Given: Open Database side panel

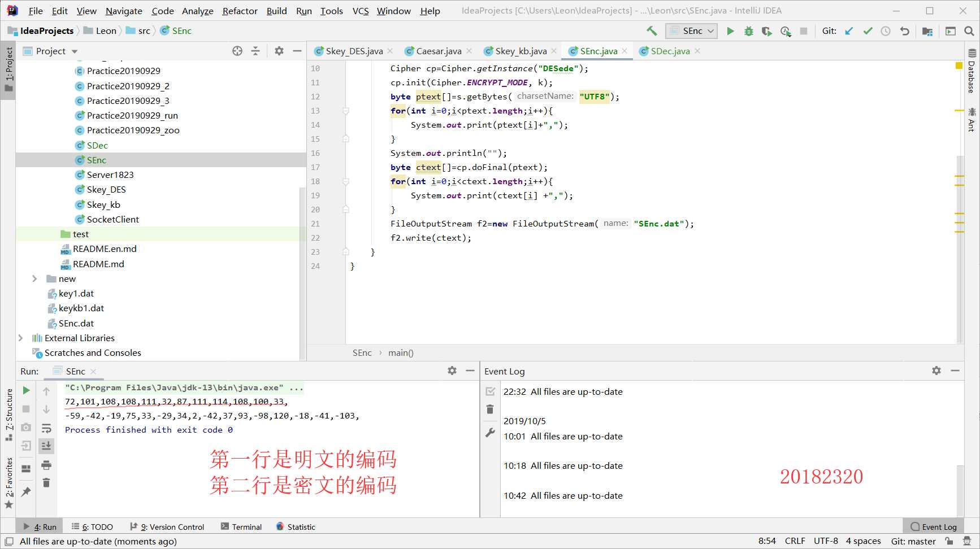Looking at the screenshot, I should tap(972, 71).
